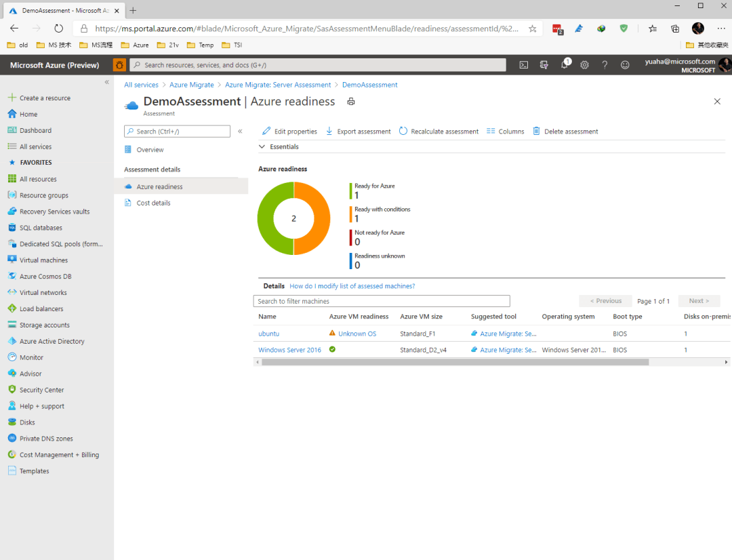Open Azure Cosmos DB icon
This screenshot has height=560, width=732.
(x=12, y=276)
